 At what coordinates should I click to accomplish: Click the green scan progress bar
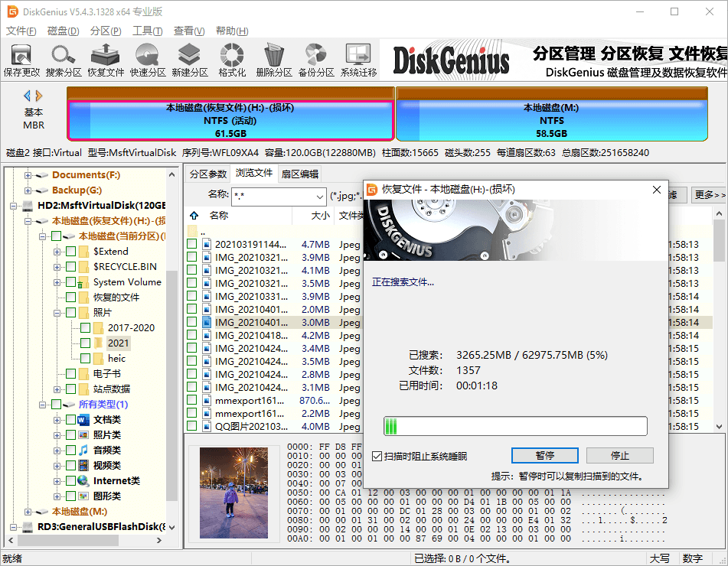[x=515, y=426]
